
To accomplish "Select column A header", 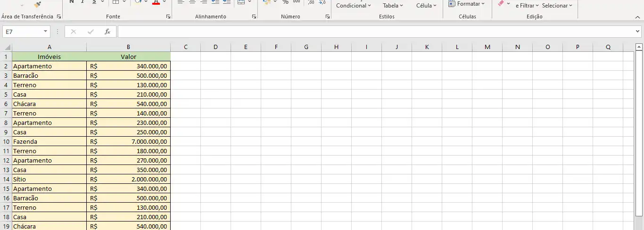I will [x=50, y=47].
